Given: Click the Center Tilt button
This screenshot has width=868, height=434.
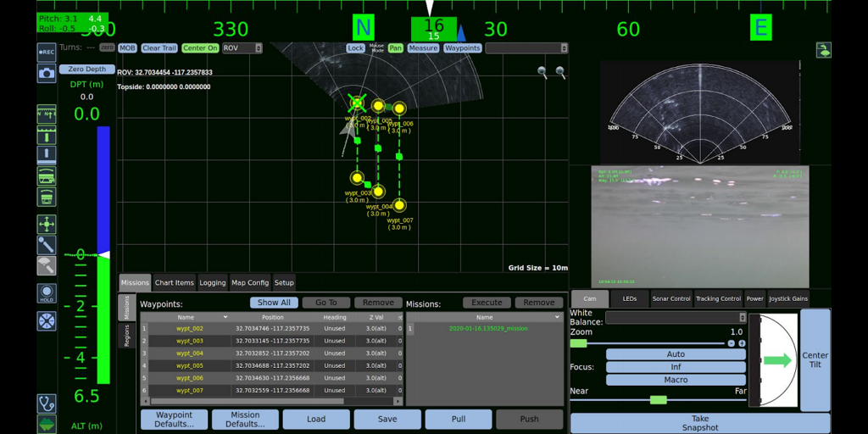Looking at the screenshot, I should coord(815,359).
